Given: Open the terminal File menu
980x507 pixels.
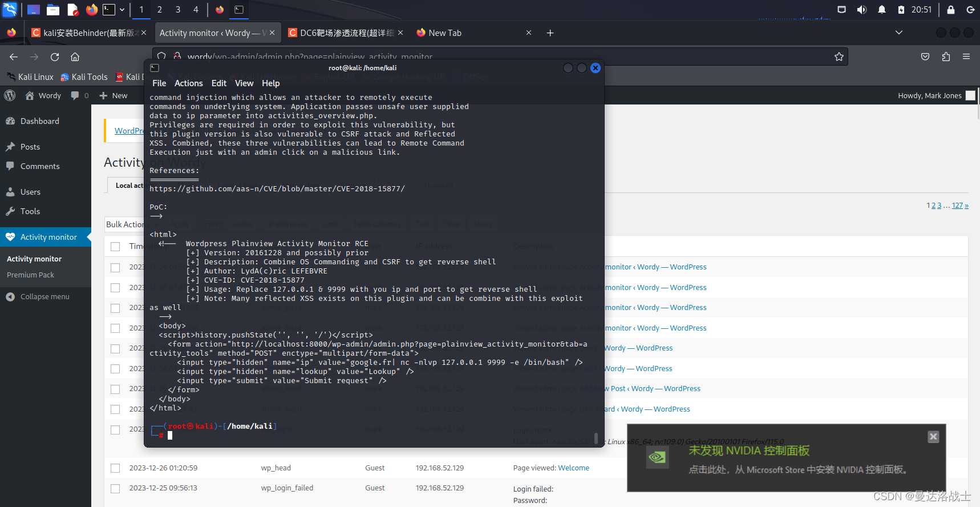Looking at the screenshot, I should (159, 83).
